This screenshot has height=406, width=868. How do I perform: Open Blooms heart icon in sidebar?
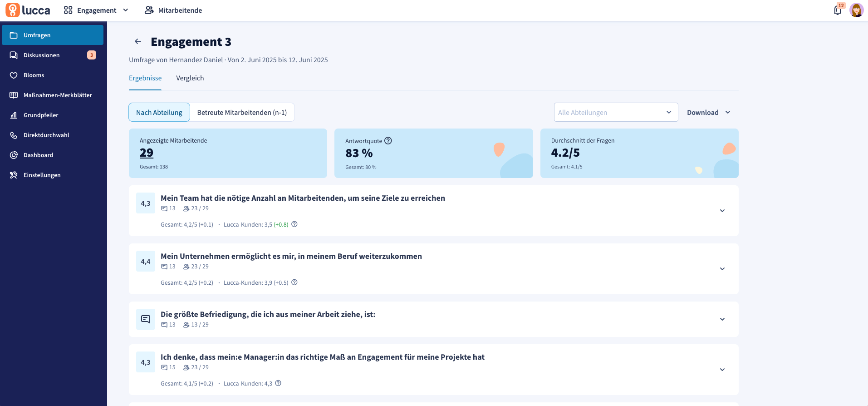coord(14,75)
